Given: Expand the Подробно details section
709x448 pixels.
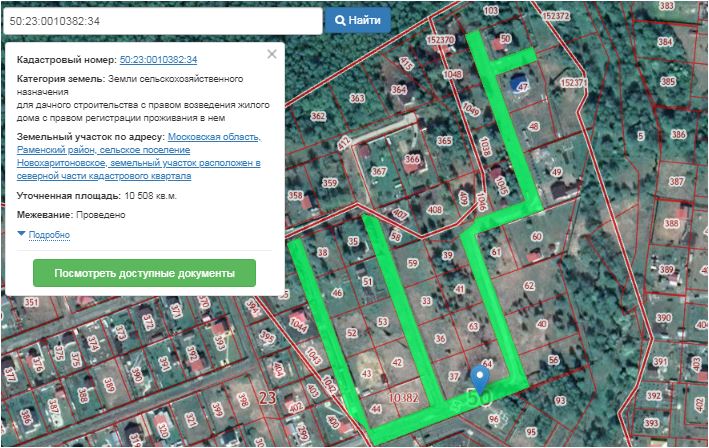Looking at the screenshot, I should point(49,235).
